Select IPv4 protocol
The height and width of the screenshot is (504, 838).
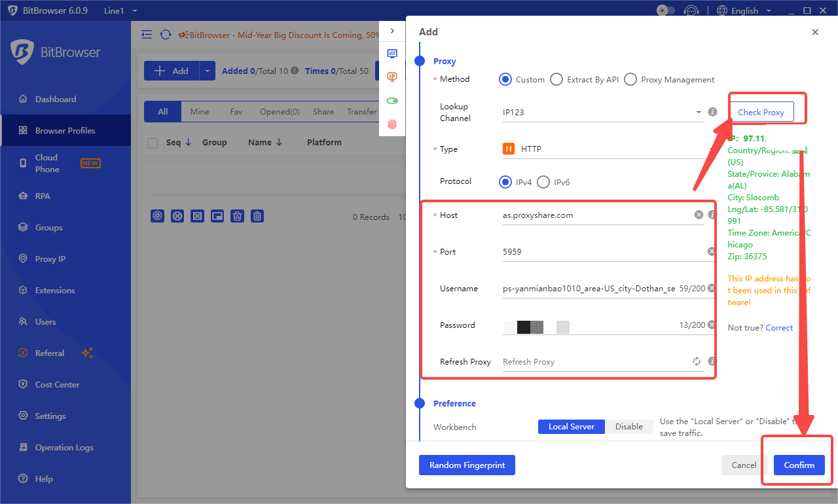point(505,182)
